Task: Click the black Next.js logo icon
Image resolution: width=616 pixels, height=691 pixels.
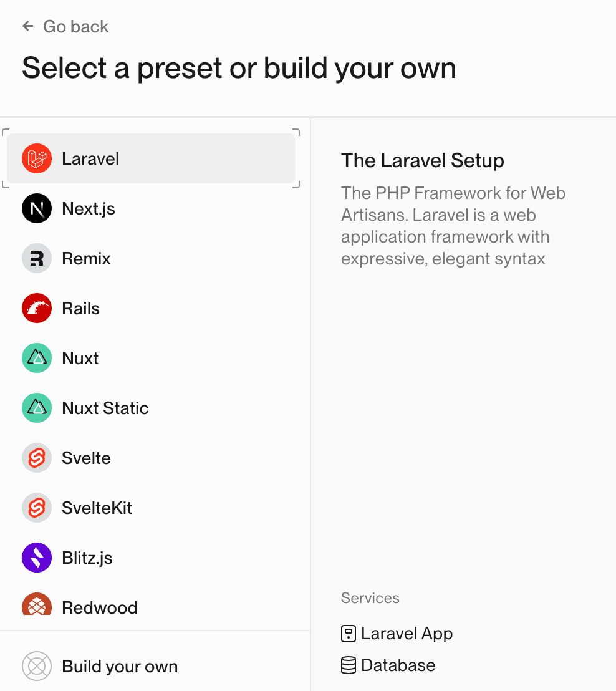Action: pyautogui.click(x=37, y=208)
